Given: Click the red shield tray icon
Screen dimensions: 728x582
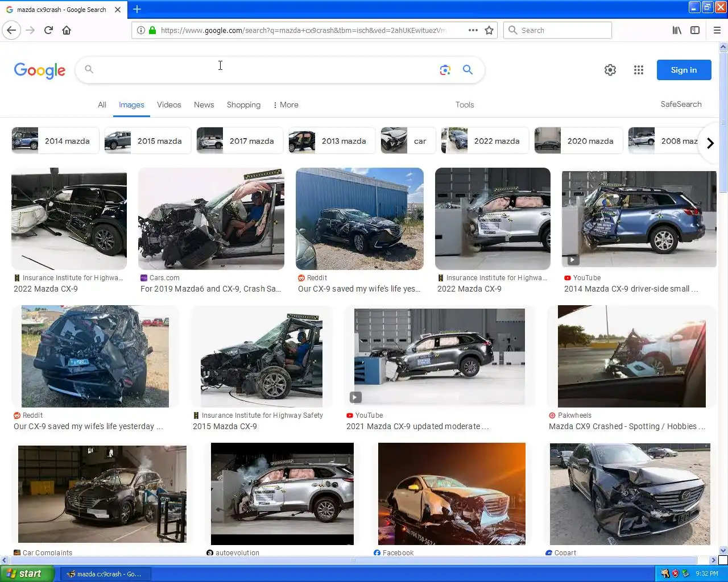Looking at the screenshot, I should pyautogui.click(x=675, y=573).
